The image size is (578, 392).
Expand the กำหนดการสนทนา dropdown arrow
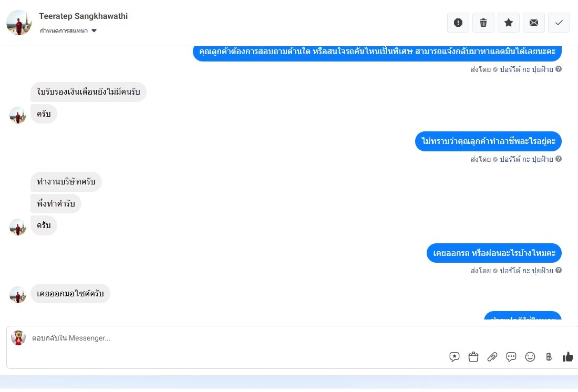tap(94, 30)
